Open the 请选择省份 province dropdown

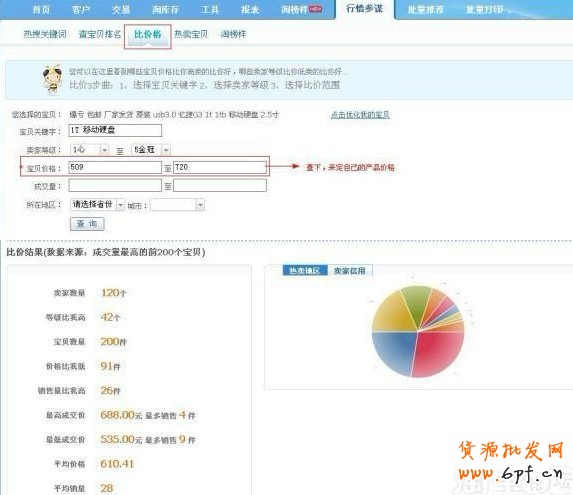click(x=97, y=205)
